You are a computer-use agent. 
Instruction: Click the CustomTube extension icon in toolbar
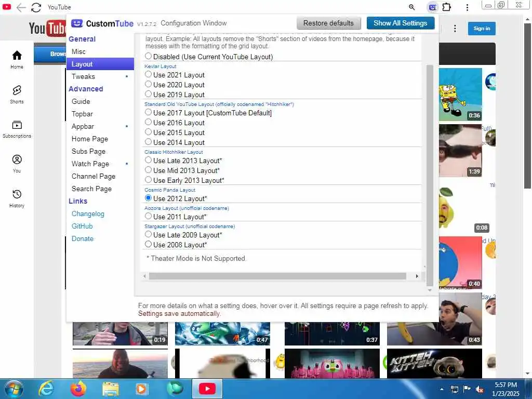[432, 7]
